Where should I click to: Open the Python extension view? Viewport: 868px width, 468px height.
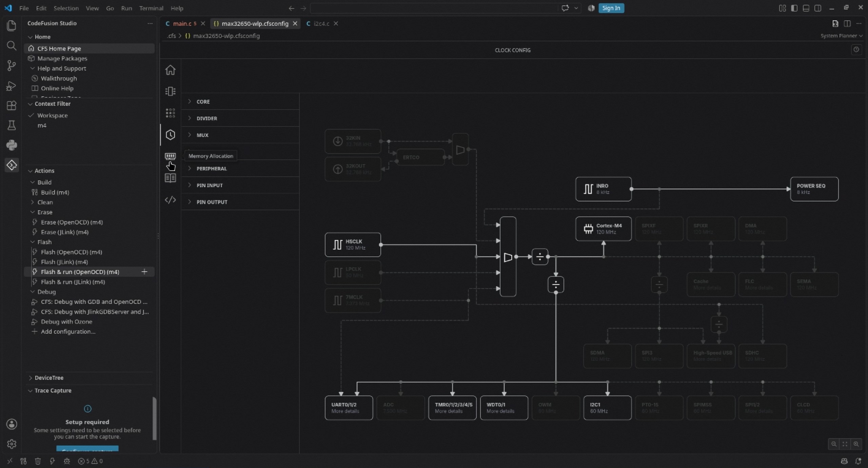pos(12,145)
